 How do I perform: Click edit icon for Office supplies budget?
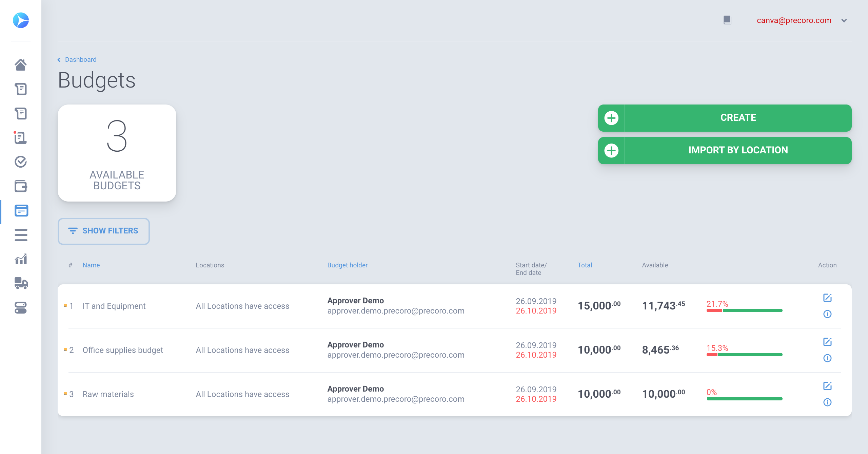[827, 342]
